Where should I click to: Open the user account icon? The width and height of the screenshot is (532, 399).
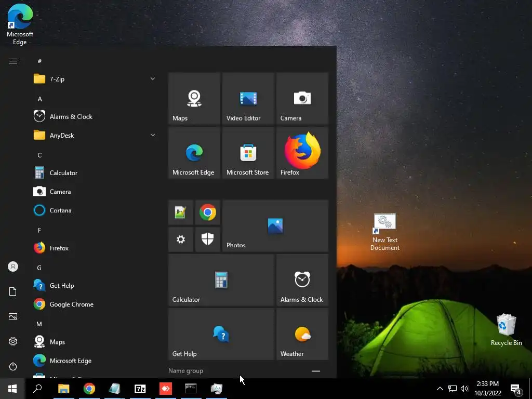pyautogui.click(x=13, y=267)
